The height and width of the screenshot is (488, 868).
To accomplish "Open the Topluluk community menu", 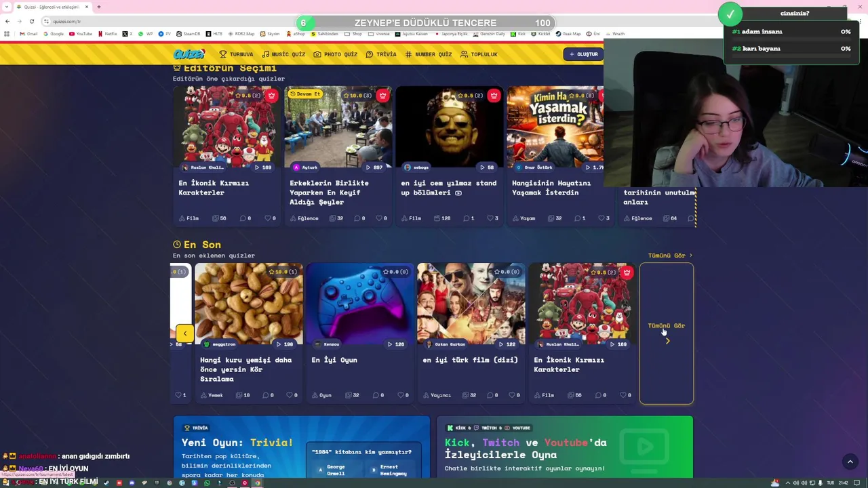I will tap(479, 54).
